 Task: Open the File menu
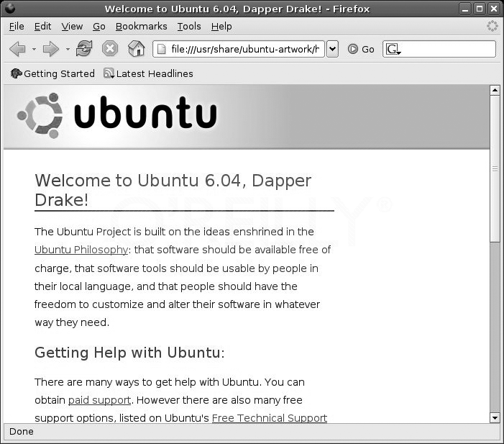17,27
